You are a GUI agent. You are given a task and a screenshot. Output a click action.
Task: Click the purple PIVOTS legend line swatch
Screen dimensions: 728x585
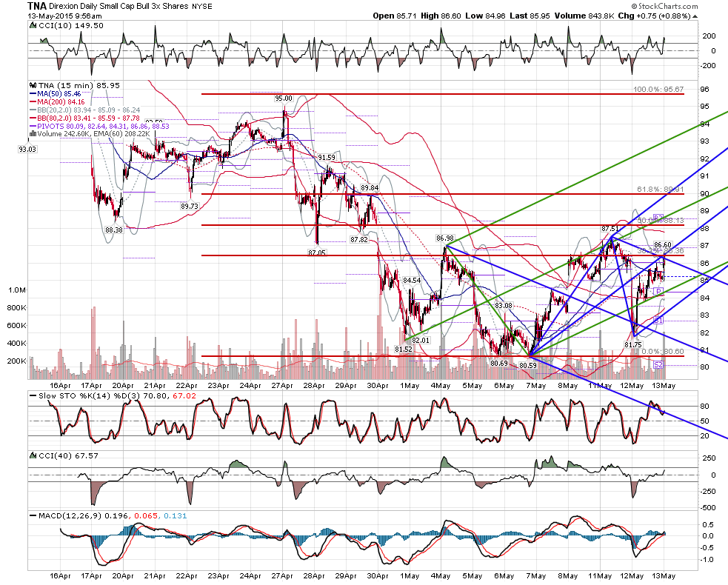coord(33,126)
